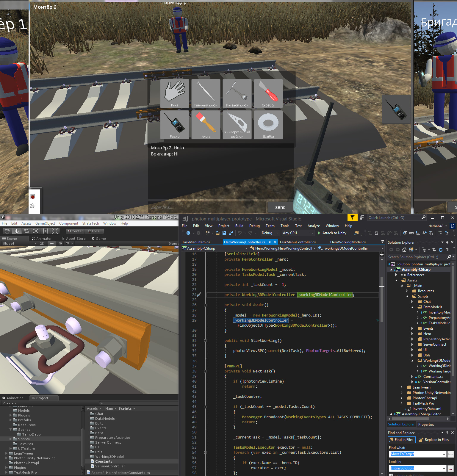Toggle 2D mode in Scene view
This screenshot has height=476, width=457.
pyautogui.click(x=42, y=243)
